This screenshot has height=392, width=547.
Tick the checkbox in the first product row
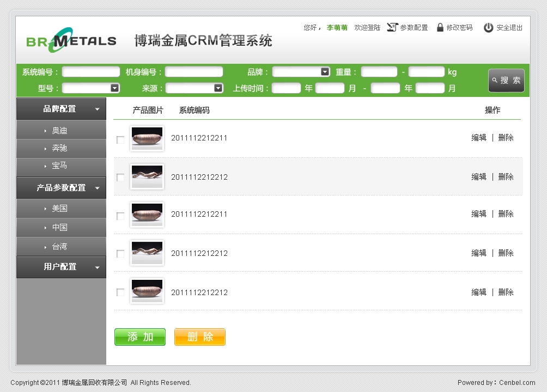point(120,140)
